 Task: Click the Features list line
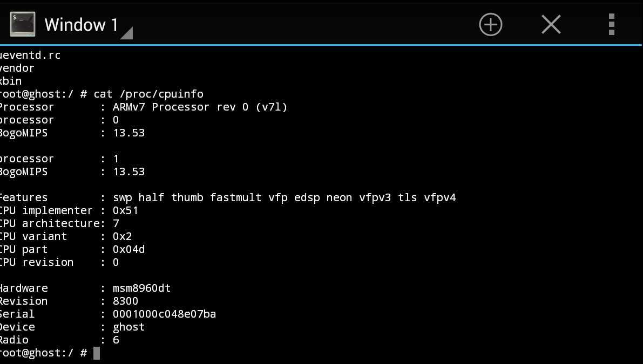[228, 198]
